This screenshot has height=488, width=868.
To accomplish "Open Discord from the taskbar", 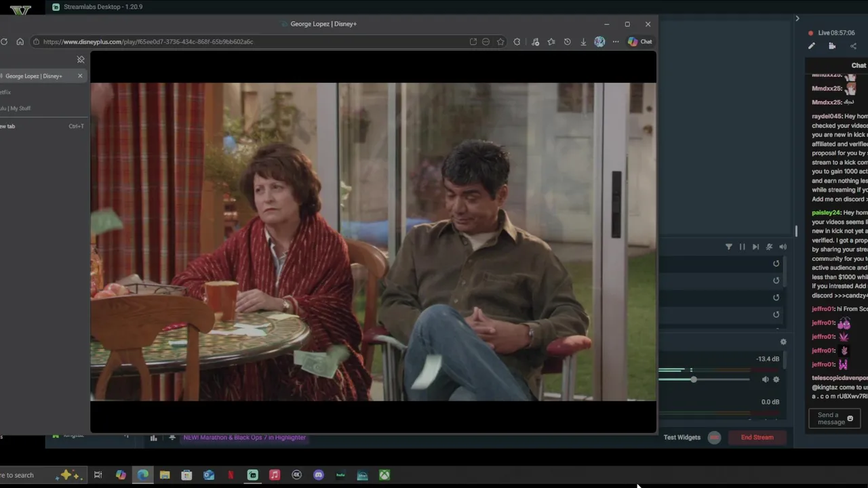I will point(319,475).
